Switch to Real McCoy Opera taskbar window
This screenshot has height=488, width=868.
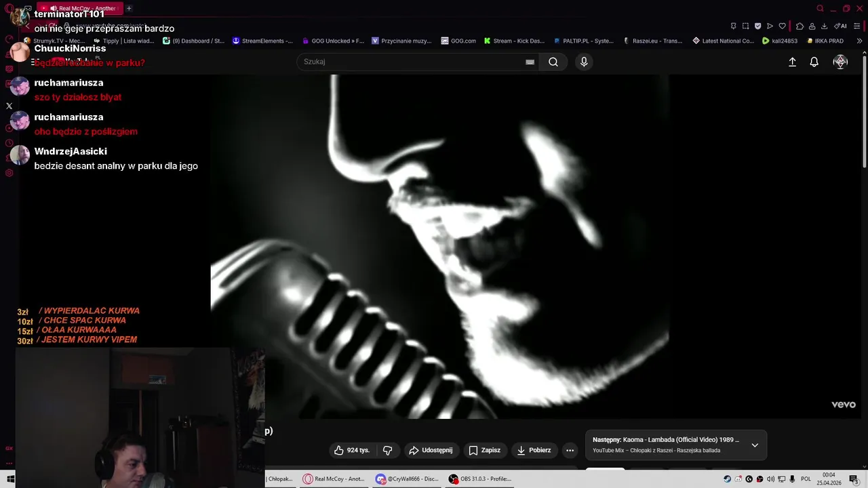pyautogui.click(x=334, y=479)
